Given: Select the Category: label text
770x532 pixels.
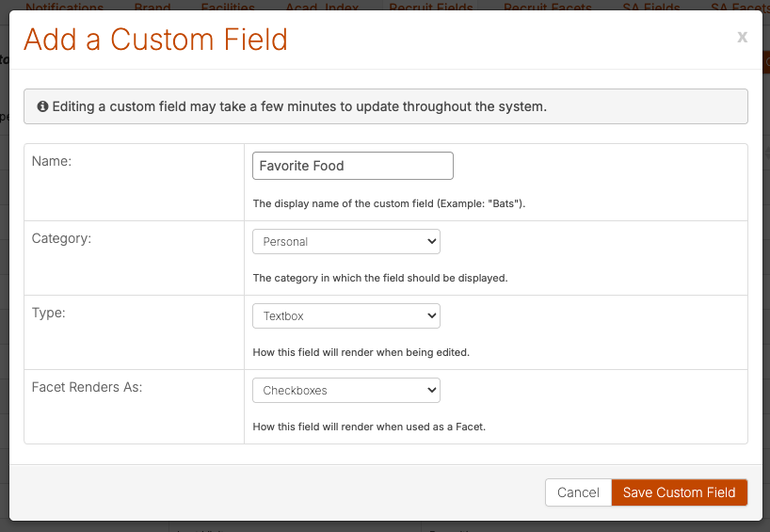Looking at the screenshot, I should click(x=61, y=238).
